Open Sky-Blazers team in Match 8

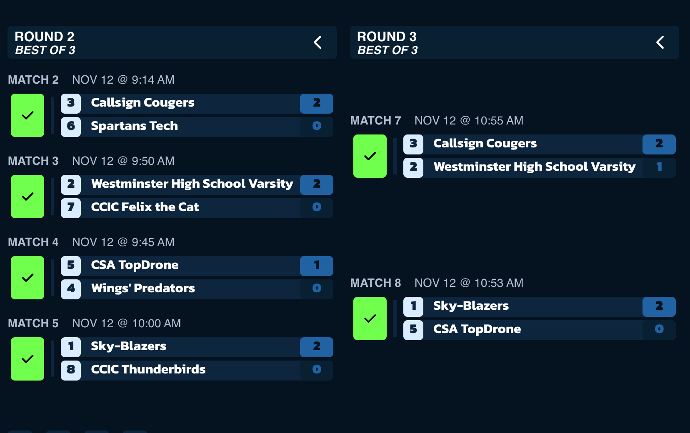click(471, 306)
